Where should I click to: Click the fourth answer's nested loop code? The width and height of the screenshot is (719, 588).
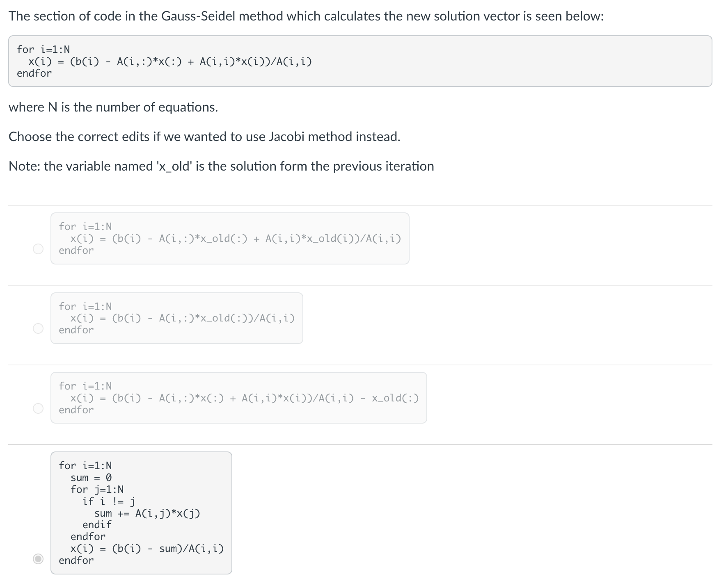pyautogui.click(x=142, y=513)
